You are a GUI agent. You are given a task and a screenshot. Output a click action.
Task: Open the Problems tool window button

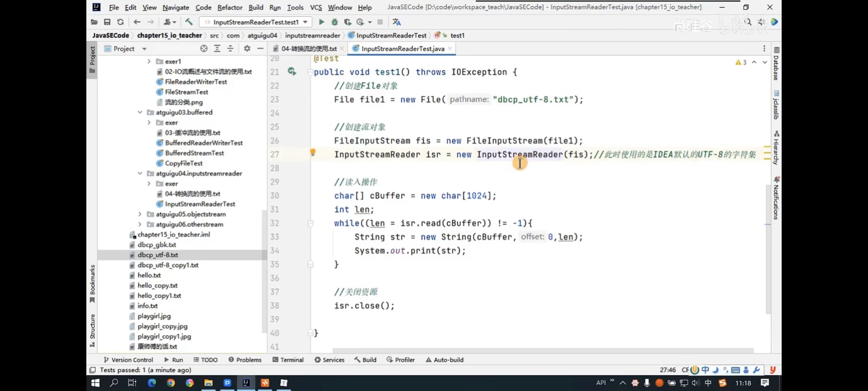pos(245,360)
